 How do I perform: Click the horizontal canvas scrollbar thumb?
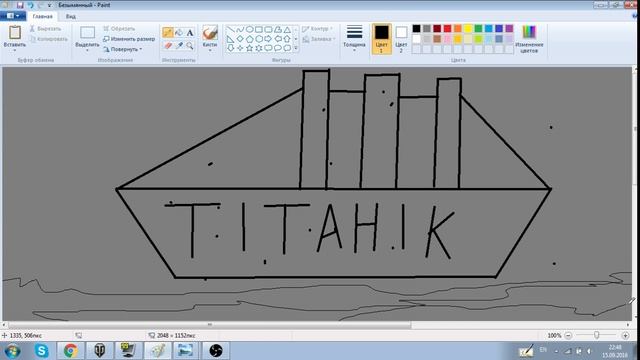[209, 325]
